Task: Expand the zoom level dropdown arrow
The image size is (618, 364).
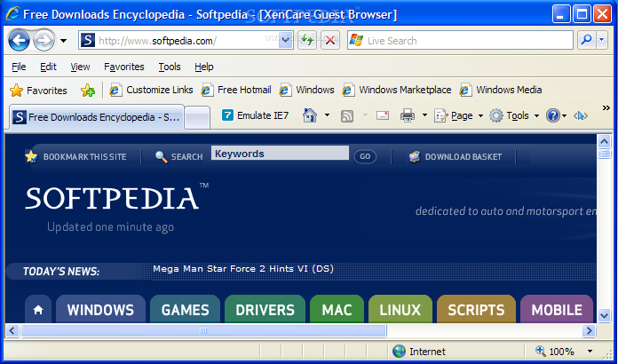Action: click(590, 351)
